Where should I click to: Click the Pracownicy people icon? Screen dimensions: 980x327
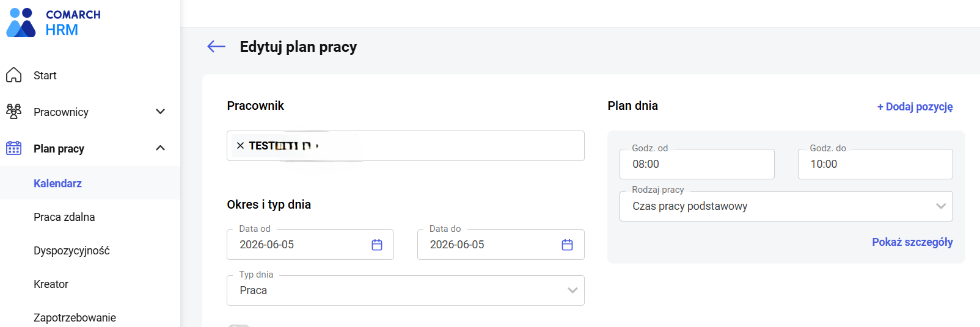(13, 112)
